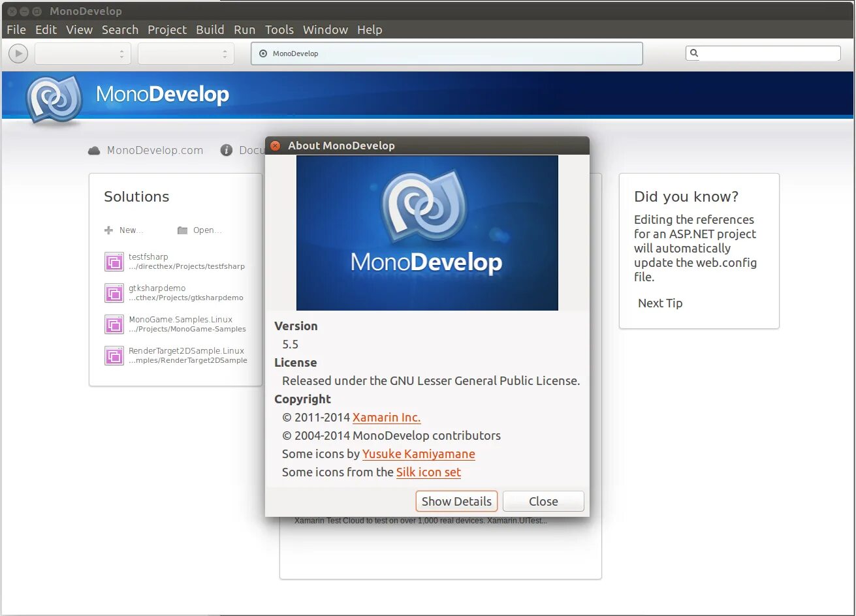This screenshot has height=616, width=856.
Task: Open the Yusuke Kamiyamane link
Action: [419, 454]
